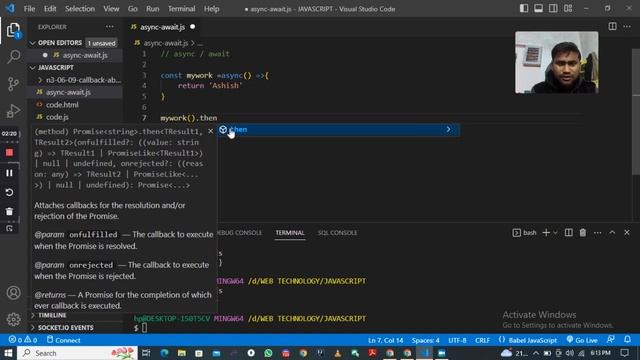Restart the recording with the undo arrow
640x360 pixels.
click(9, 192)
